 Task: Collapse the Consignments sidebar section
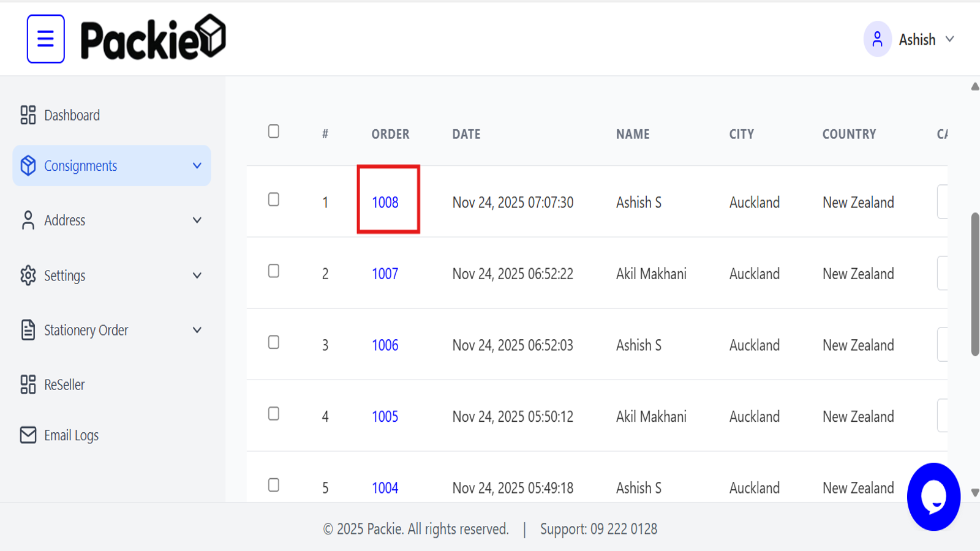tap(197, 165)
